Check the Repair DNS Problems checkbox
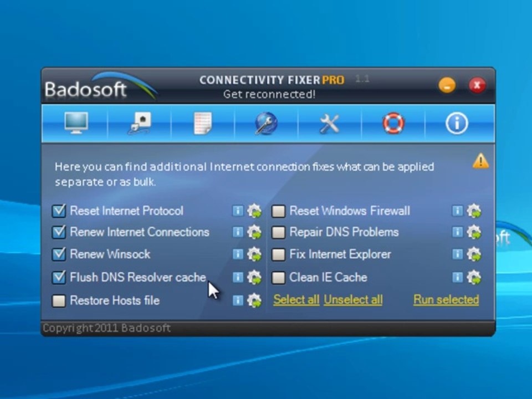Screen dimensions: 532x399 pos(278,232)
